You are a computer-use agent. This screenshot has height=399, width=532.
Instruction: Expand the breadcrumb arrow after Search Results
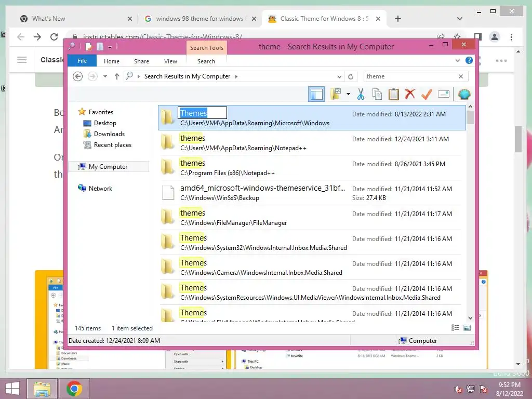(236, 77)
